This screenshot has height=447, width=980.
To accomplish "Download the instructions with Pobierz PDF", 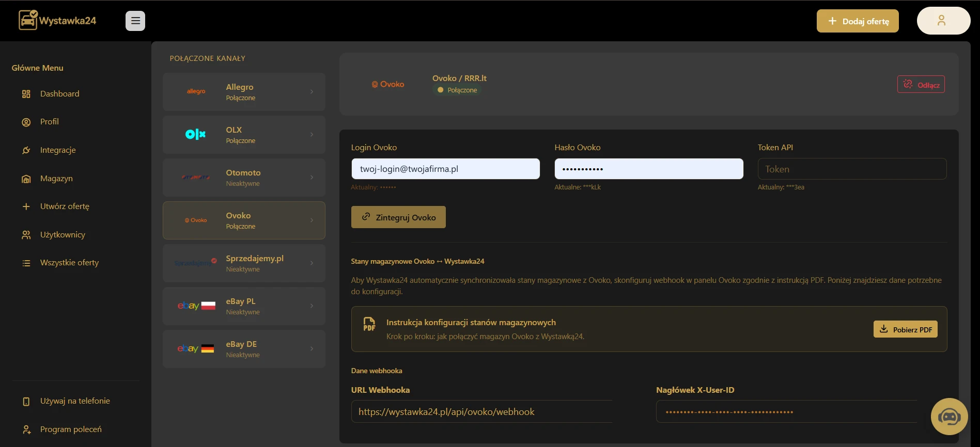I will 906,329.
